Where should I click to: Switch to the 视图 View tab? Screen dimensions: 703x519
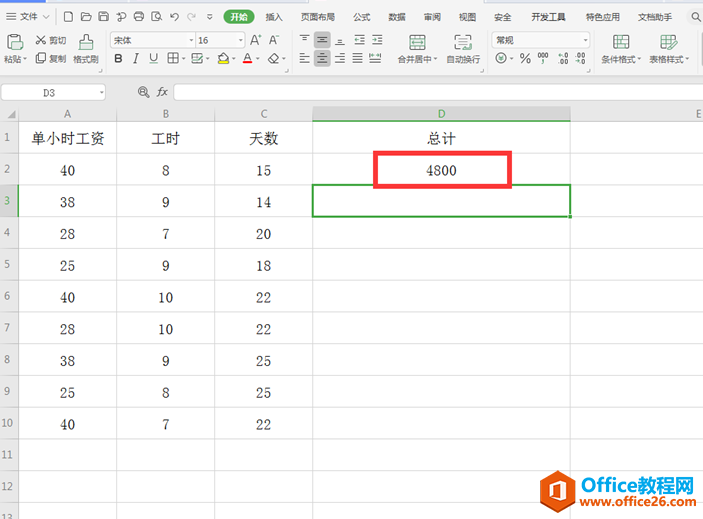pos(467,17)
